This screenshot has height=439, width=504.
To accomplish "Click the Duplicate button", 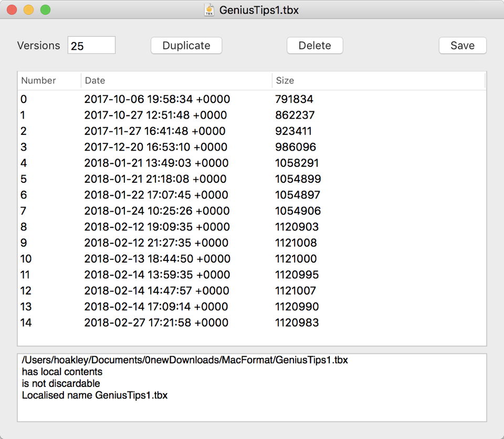I will pyautogui.click(x=186, y=46).
